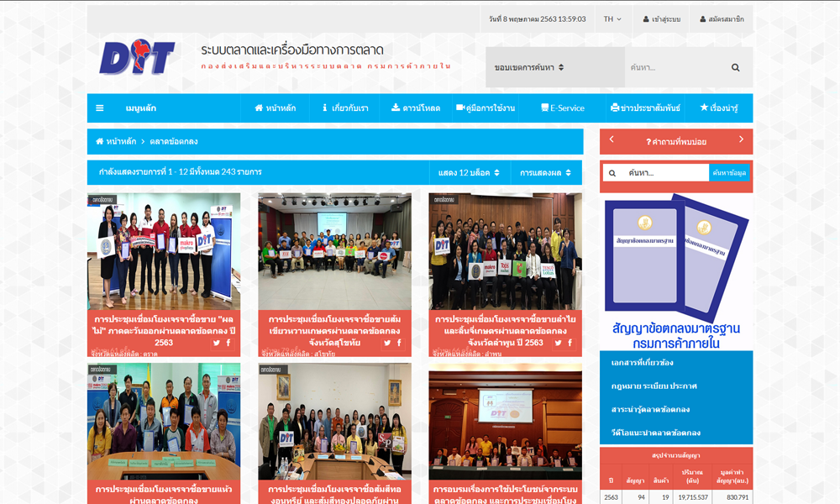Open the สาระน่ารู้ตลาดข้อตกลง link
The image size is (840, 504).
pos(650,409)
